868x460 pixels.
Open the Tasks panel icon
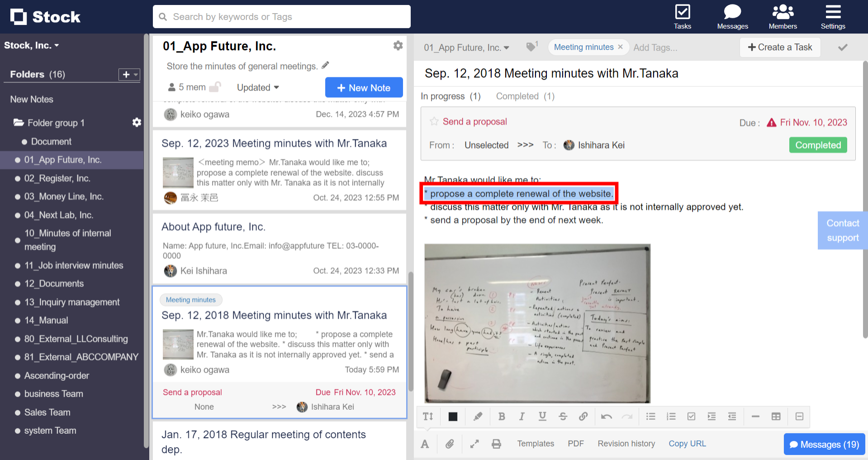click(x=682, y=17)
